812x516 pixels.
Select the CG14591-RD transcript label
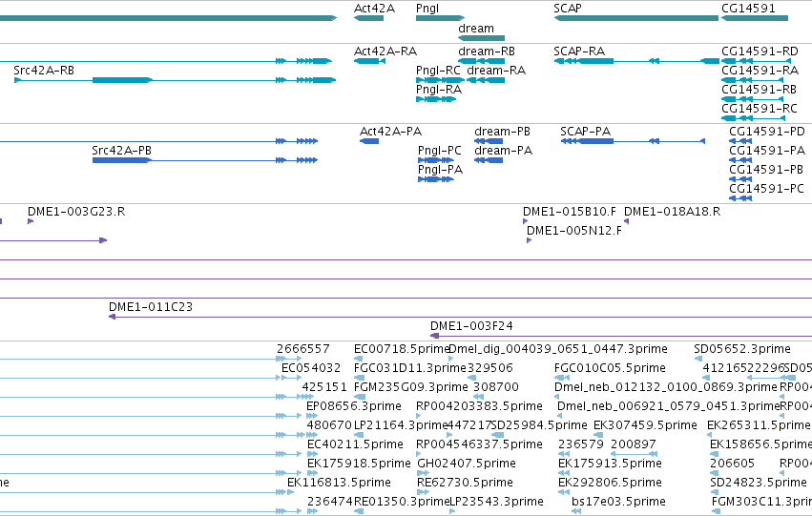coord(760,52)
